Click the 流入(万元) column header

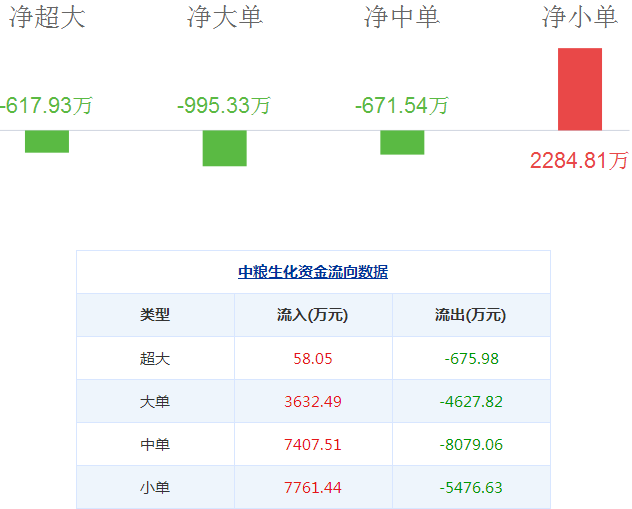click(x=312, y=315)
